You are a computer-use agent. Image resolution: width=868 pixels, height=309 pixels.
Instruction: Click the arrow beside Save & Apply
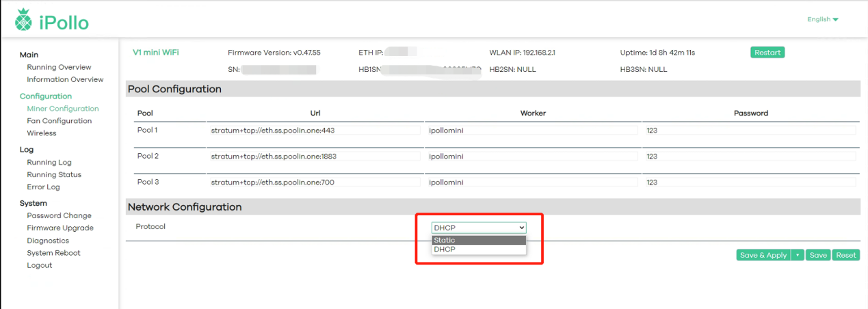797,255
